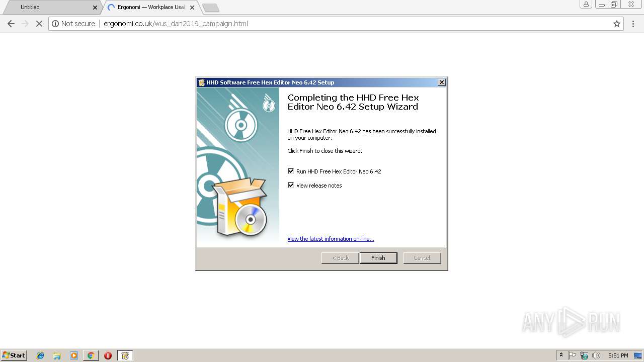Screen dimensions: 644x362
Task: Select the Ergonomi Workplace browser tab
Action: pos(151,7)
